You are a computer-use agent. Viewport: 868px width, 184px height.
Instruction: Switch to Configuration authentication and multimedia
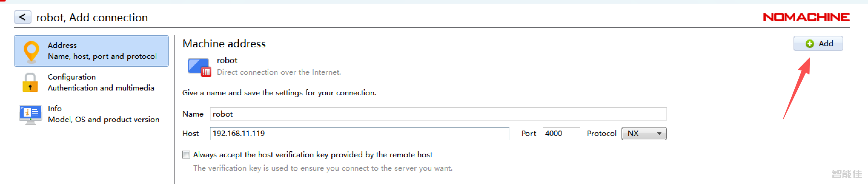101,82
